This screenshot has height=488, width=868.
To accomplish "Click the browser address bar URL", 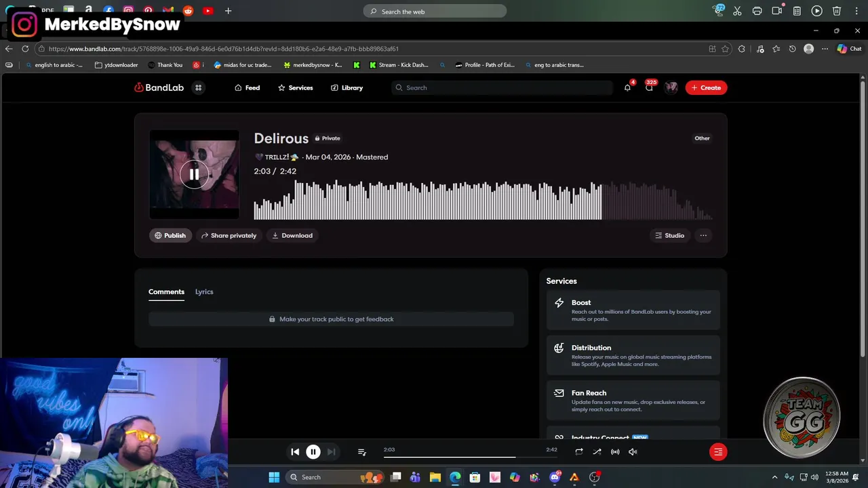I will coord(224,49).
